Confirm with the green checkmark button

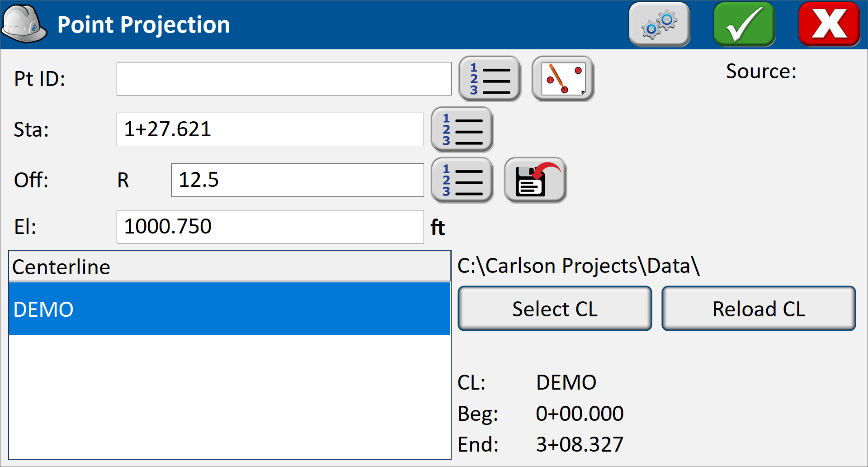coord(745,24)
